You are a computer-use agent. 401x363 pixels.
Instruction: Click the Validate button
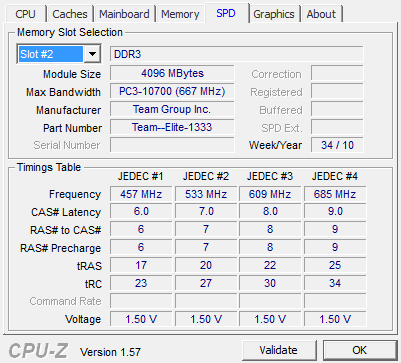[279, 350]
